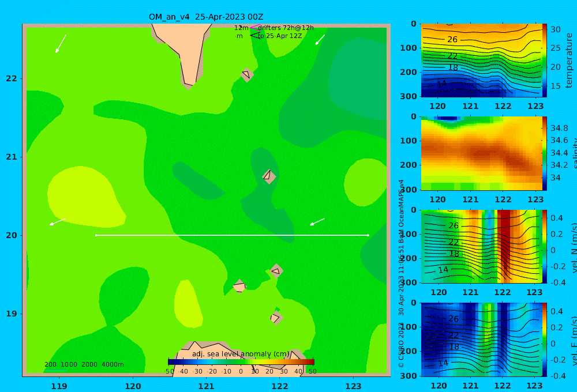Click the island near 18.9°N 122°E
The width and height of the screenshot is (577, 392).
pos(276,318)
